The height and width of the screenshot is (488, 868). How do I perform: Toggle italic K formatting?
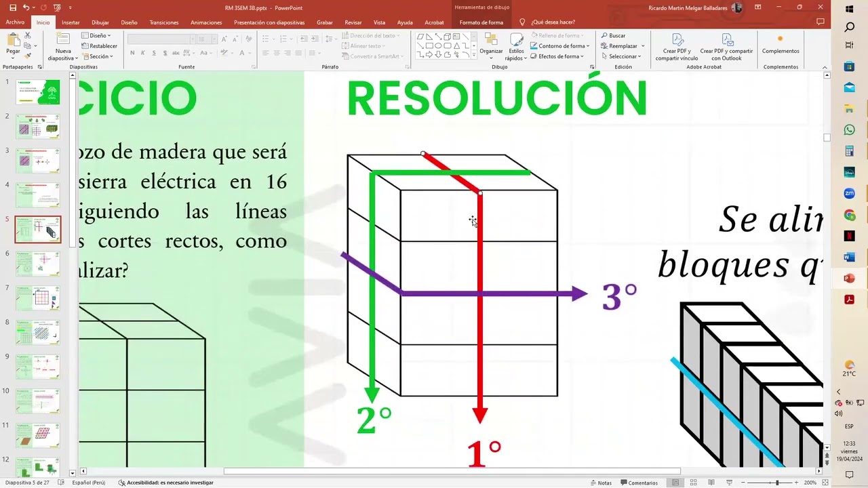143,54
